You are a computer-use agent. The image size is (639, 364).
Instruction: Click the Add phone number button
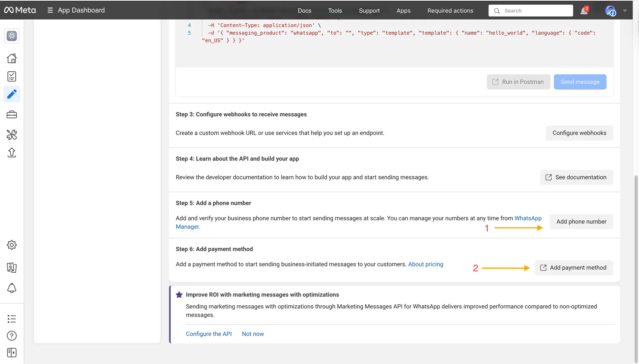pyautogui.click(x=581, y=222)
